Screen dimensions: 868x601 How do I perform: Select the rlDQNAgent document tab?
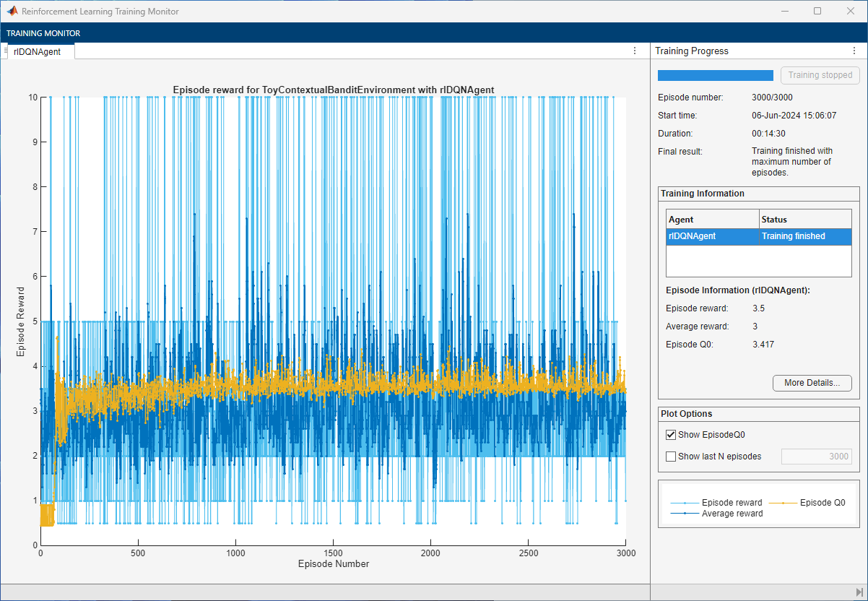pos(38,51)
